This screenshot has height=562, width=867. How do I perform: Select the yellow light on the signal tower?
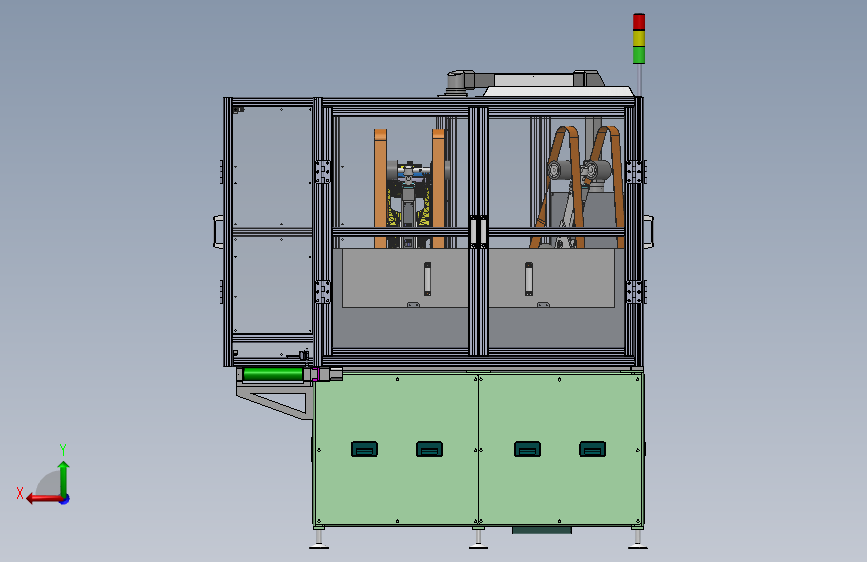coord(639,38)
